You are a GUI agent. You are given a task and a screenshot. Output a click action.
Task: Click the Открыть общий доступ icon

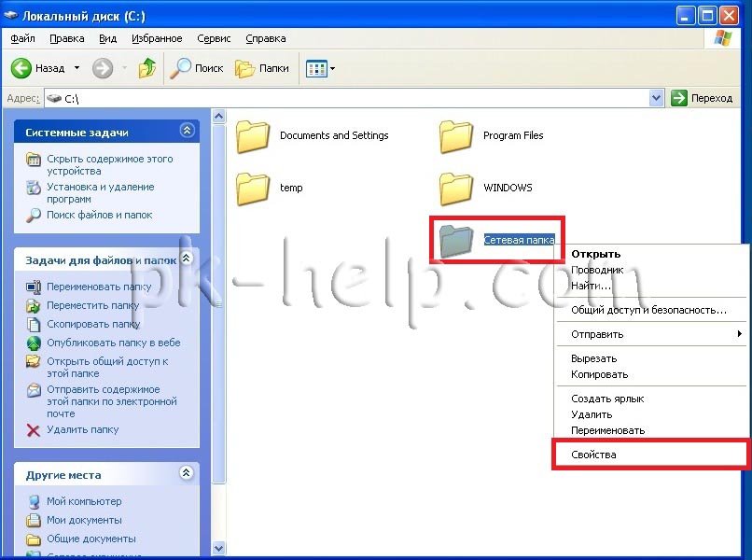tap(33, 361)
